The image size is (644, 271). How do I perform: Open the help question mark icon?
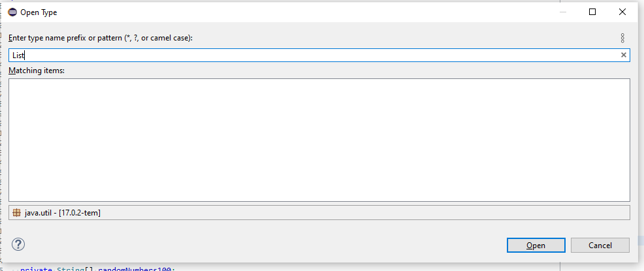coord(18,244)
